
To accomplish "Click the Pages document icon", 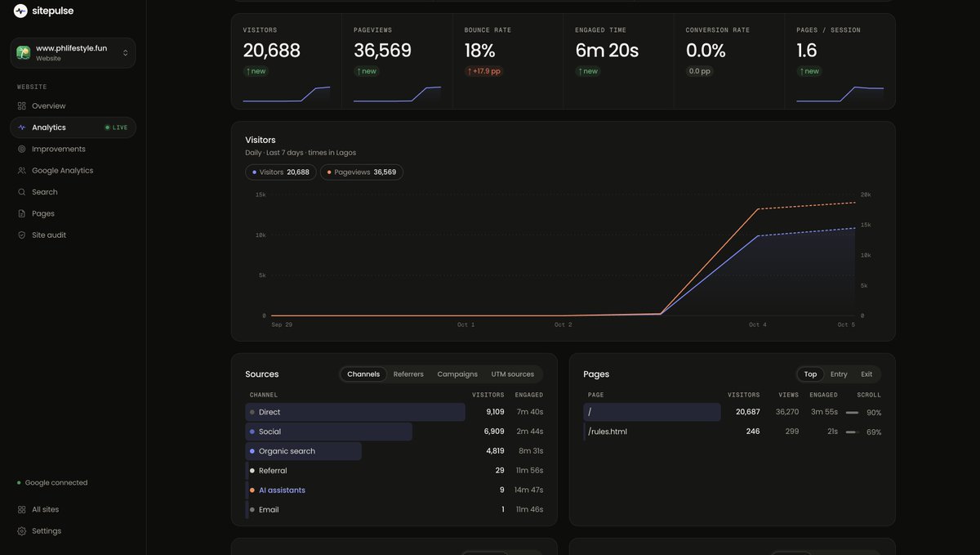I will pos(22,213).
